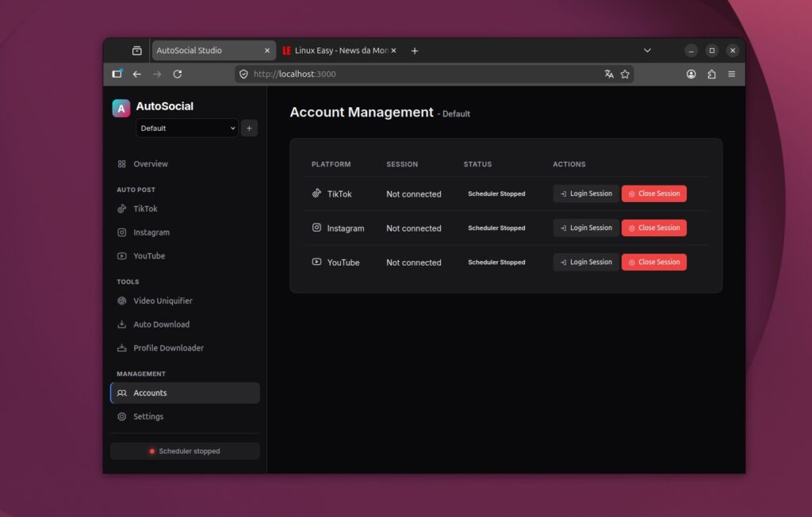Screen dimensions: 812x517
Task: Click the Account Management heading
Action: click(362, 113)
